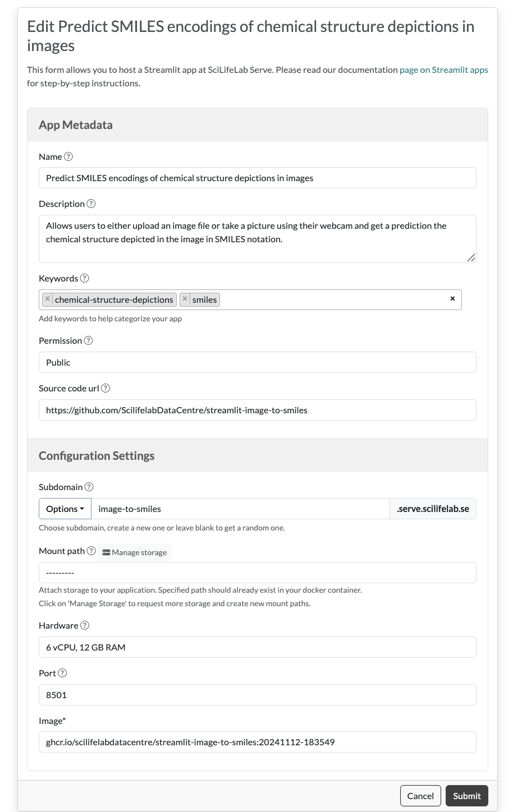
Task: Expand the Hardware selection dropdown
Action: 257,647
